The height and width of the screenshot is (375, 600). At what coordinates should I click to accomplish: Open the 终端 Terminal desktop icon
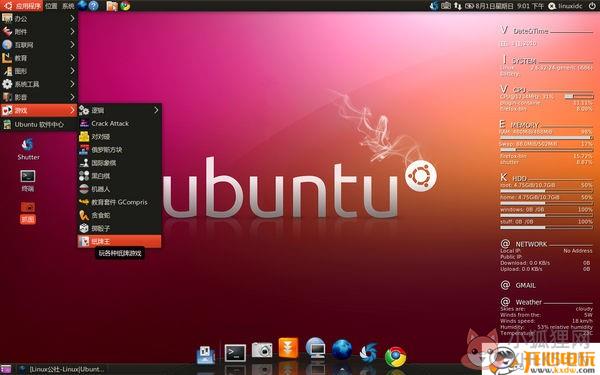(28, 181)
